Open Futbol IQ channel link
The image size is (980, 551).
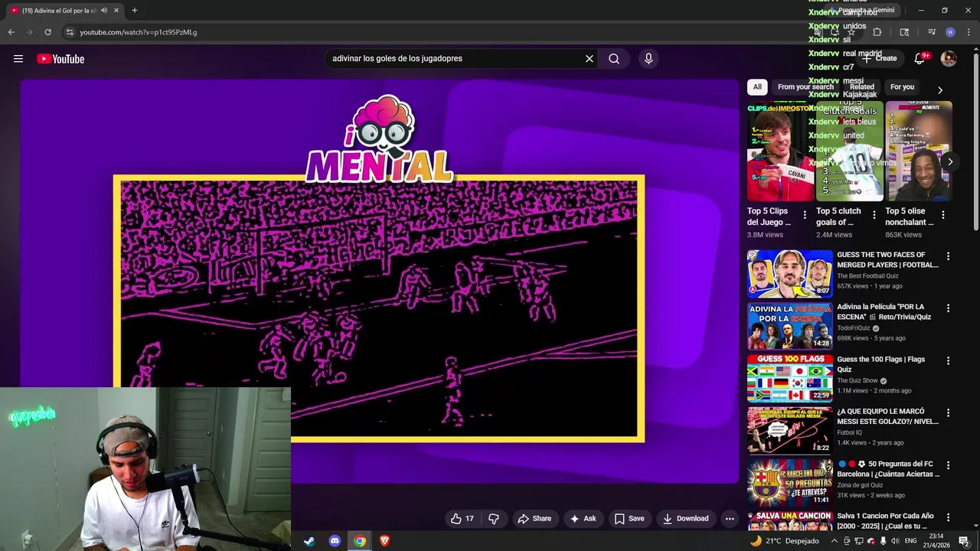[849, 432]
